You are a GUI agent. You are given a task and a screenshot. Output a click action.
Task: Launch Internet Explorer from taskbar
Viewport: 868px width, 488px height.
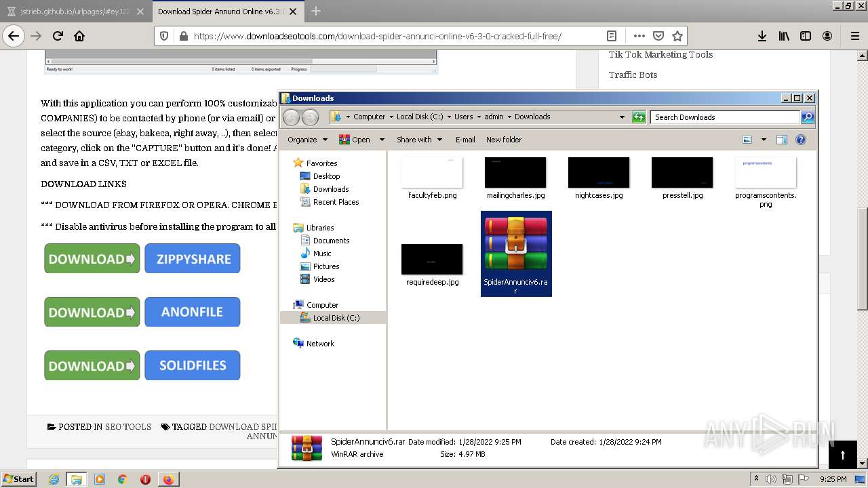point(54,479)
